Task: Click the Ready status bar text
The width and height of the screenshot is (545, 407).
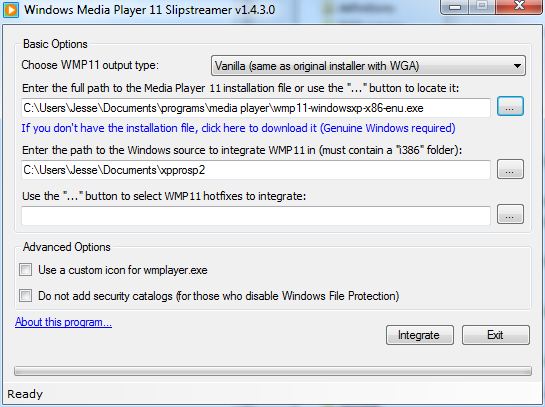Action: (25, 394)
